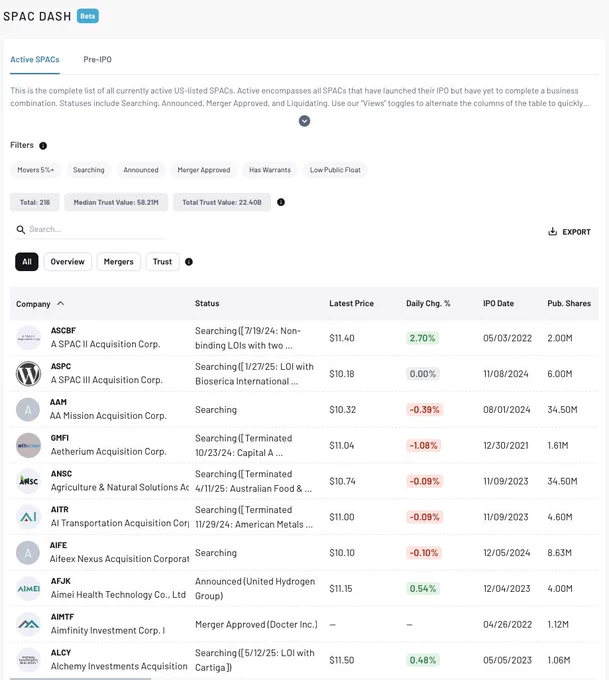The image size is (609, 680).
Task: Sort by Company column arrow
Action: tap(61, 304)
